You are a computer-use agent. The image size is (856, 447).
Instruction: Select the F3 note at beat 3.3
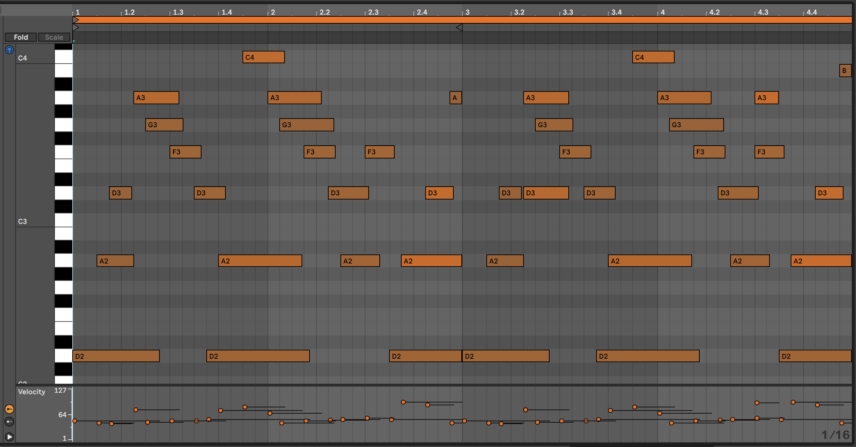pyautogui.click(x=575, y=152)
